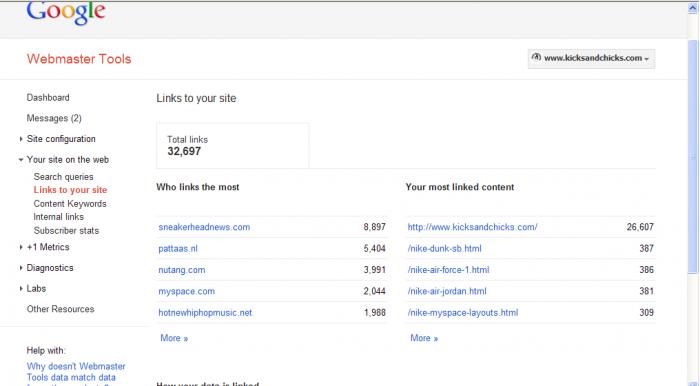The width and height of the screenshot is (700, 386).
Task: Open nutang.com link
Action: (182, 270)
